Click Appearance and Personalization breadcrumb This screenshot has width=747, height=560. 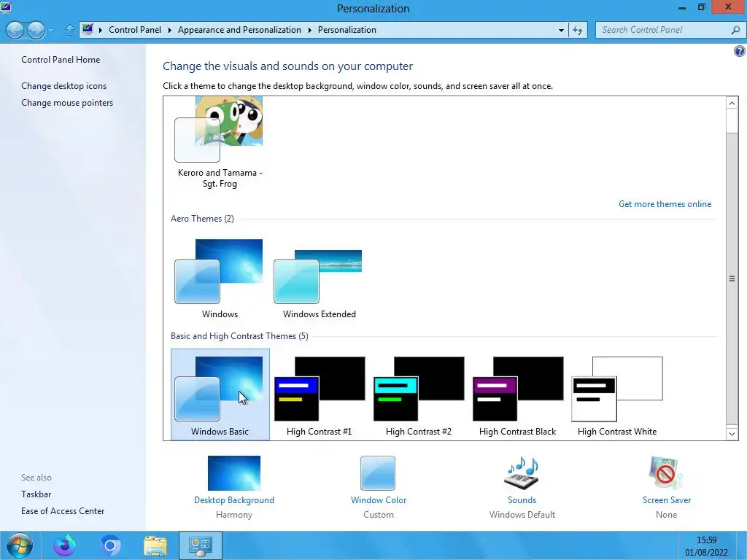click(239, 29)
